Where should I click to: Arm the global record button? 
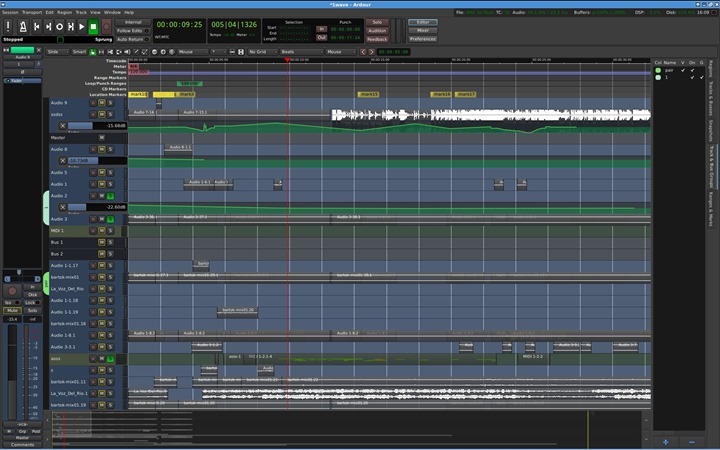point(105,26)
